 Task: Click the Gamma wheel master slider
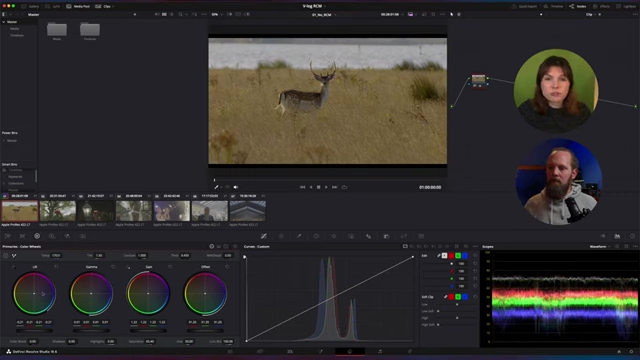[x=91, y=330]
